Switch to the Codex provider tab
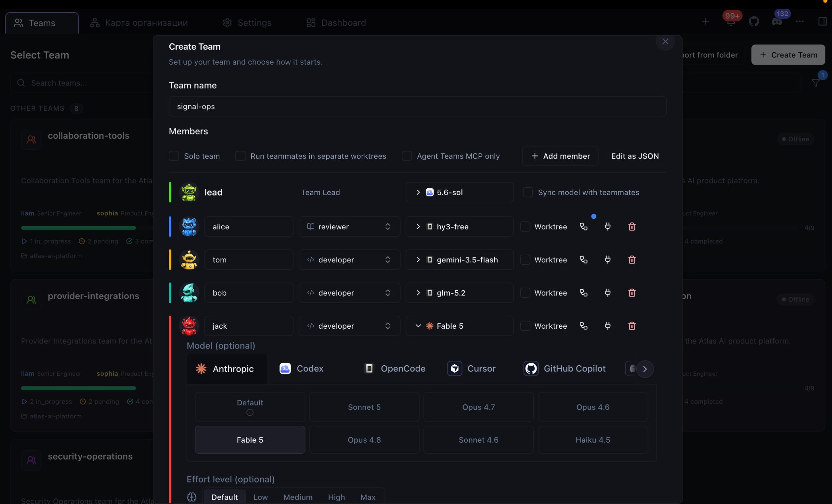Screen dimensions: 832x504 coord(302,368)
